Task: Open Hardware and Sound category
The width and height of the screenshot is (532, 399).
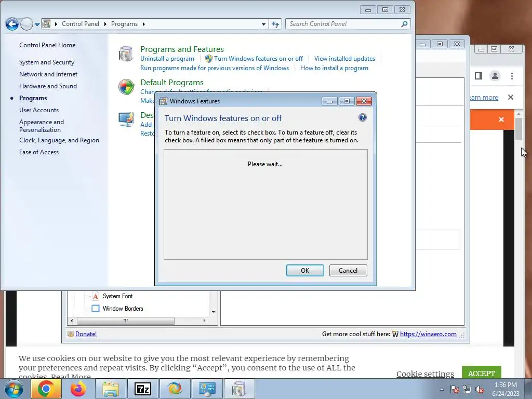Action: point(48,86)
